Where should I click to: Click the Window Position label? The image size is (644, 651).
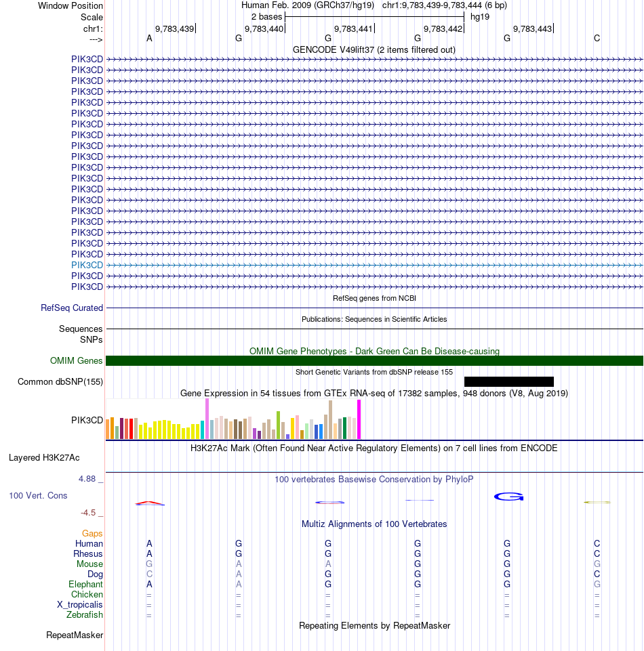tap(71, 6)
